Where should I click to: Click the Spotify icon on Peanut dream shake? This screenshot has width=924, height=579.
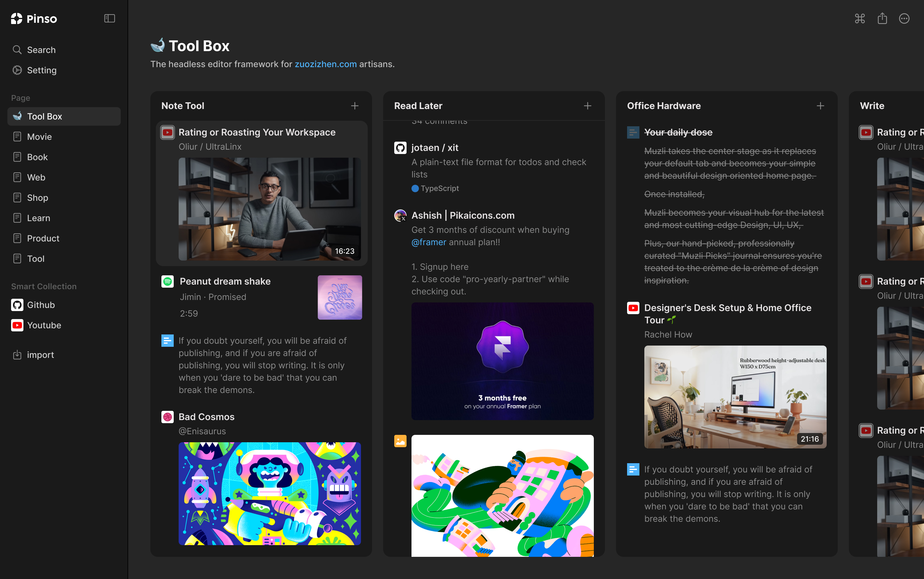pyautogui.click(x=167, y=281)
